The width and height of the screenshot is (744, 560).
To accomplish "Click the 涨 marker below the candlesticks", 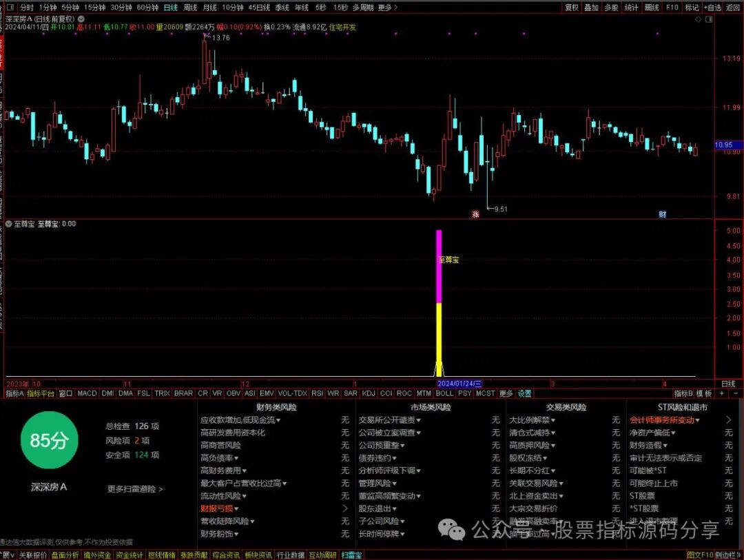I will (475, 214).
